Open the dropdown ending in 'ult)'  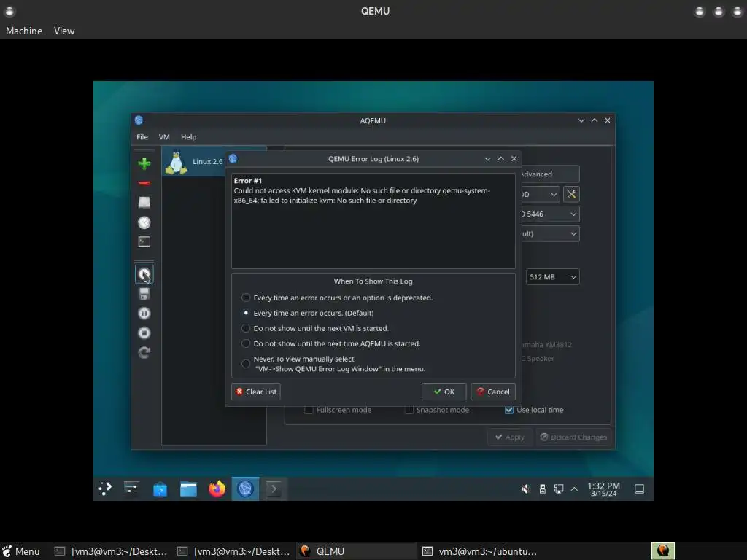550,234
